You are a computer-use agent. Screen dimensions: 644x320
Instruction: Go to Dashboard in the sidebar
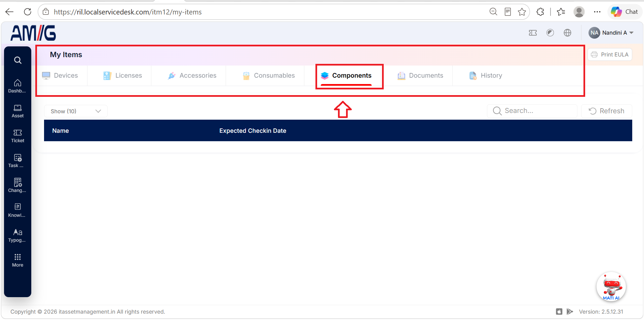[x=17, y=86]
